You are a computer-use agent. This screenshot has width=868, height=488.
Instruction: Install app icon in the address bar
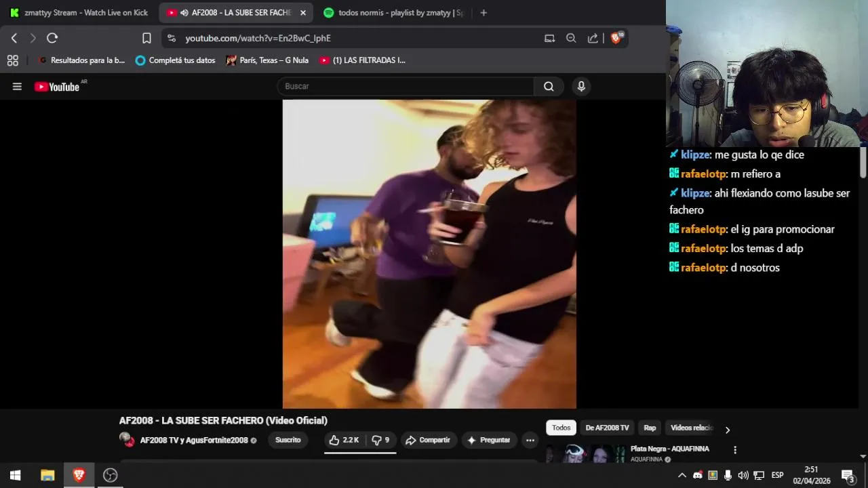coord(549,38)
